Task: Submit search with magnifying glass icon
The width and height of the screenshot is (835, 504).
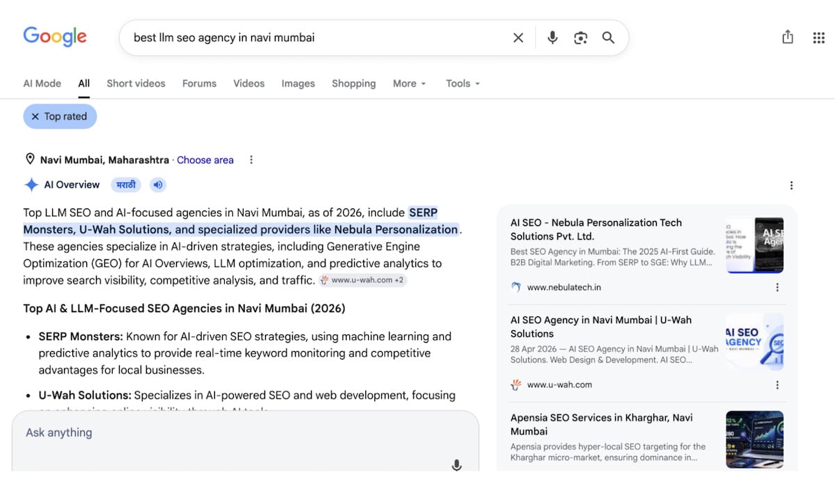Action: click(x=608, y=38)
